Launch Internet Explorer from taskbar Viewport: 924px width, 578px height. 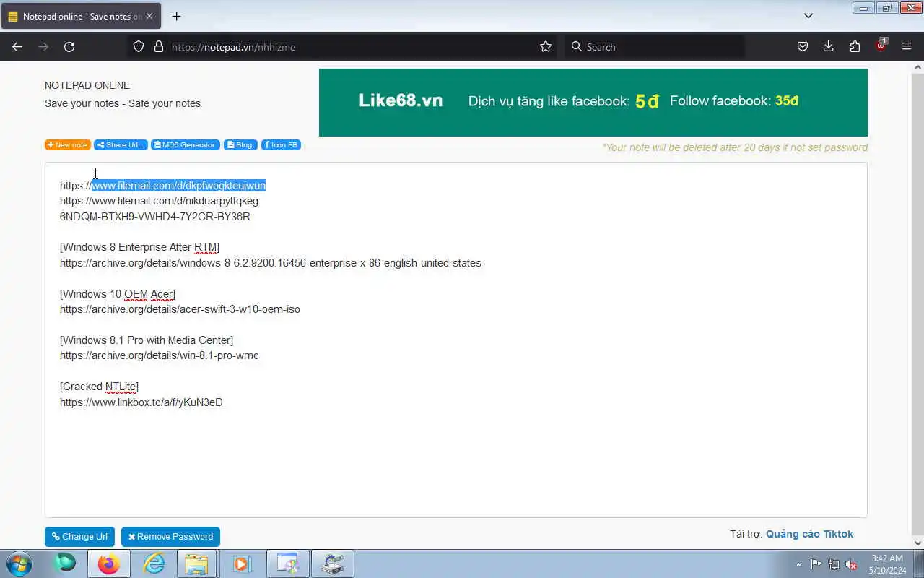coord(154,564)
